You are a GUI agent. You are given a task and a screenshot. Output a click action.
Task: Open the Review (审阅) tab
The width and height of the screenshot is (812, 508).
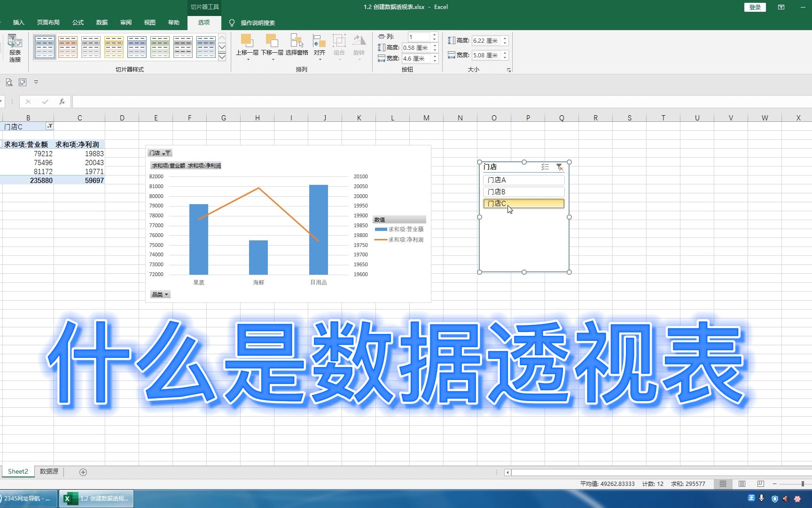pyautogui.click(x=126, y=23)
